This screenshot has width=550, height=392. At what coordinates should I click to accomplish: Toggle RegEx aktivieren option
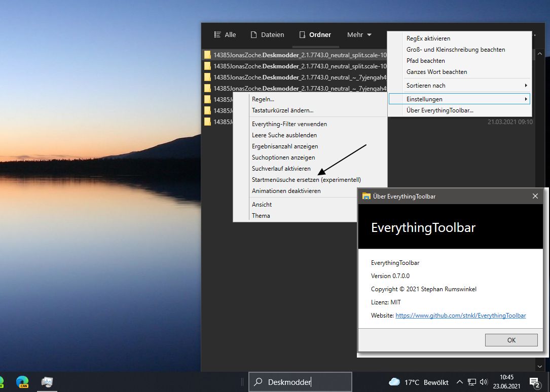point(459,38)
